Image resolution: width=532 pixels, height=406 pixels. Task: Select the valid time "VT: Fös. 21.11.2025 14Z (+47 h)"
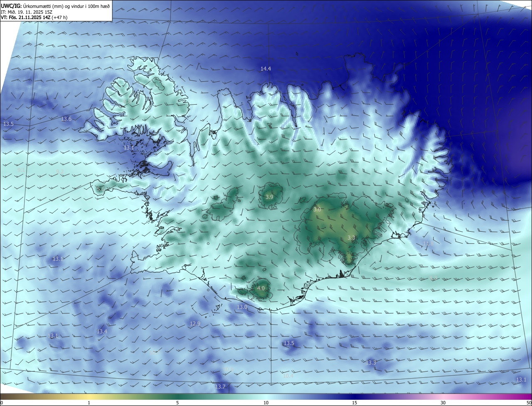click(34, 17)
